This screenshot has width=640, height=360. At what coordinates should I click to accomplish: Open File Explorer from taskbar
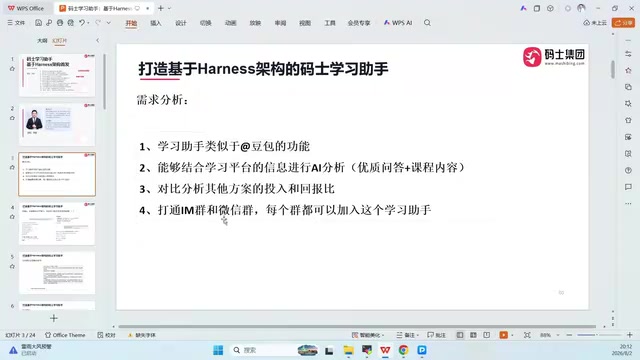tap(348, 350)
